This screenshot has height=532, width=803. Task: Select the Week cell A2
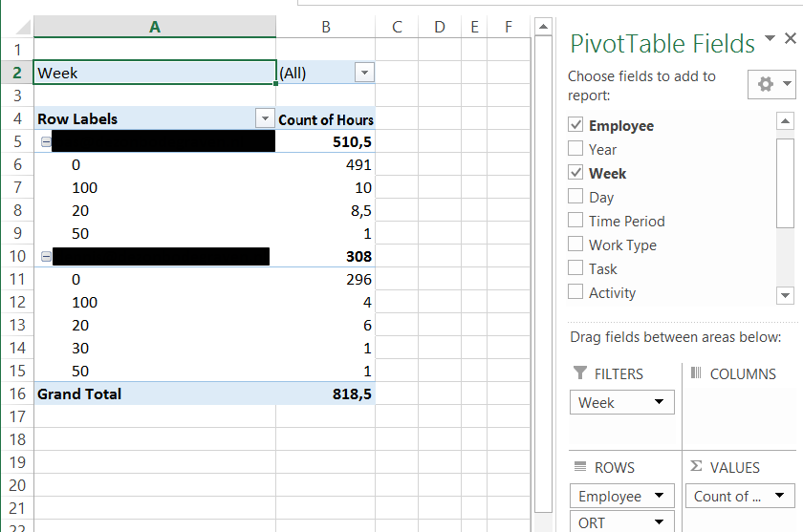[x=155, y=73]
